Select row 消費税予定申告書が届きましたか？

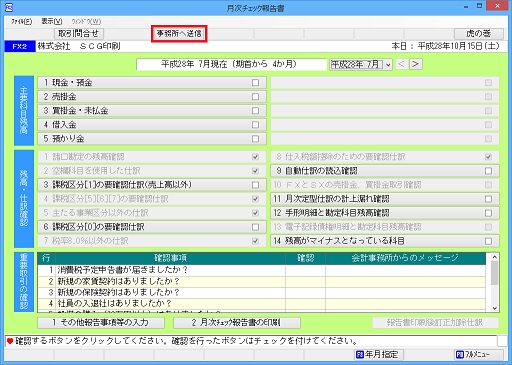[262, 270]
